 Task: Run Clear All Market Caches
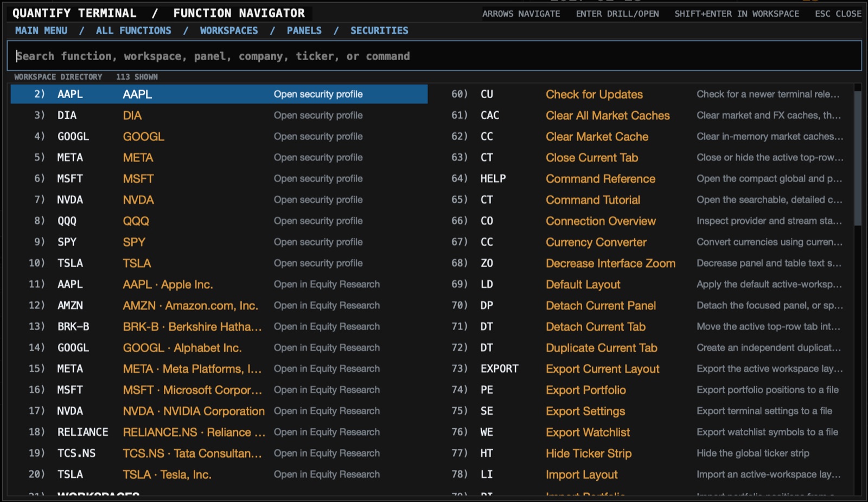click(x=642, y=115)
